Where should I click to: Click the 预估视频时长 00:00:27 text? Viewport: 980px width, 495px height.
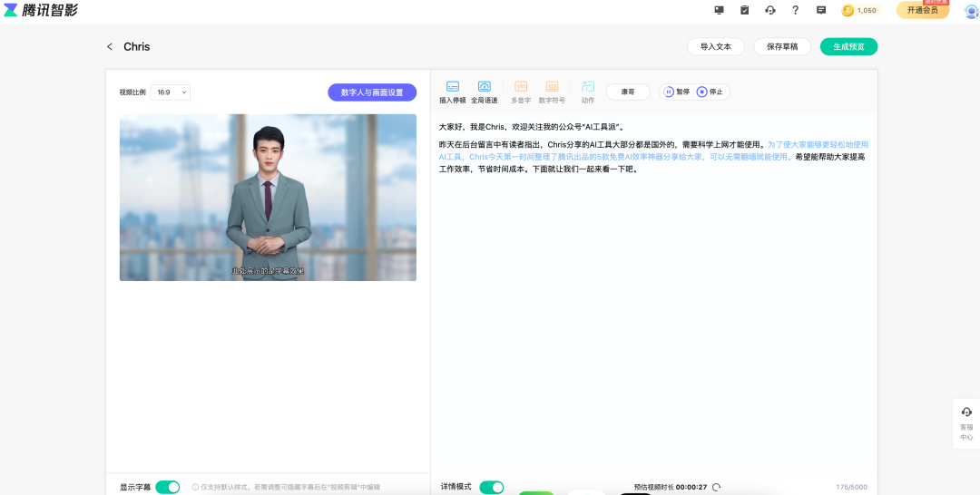tap(670, 488)
